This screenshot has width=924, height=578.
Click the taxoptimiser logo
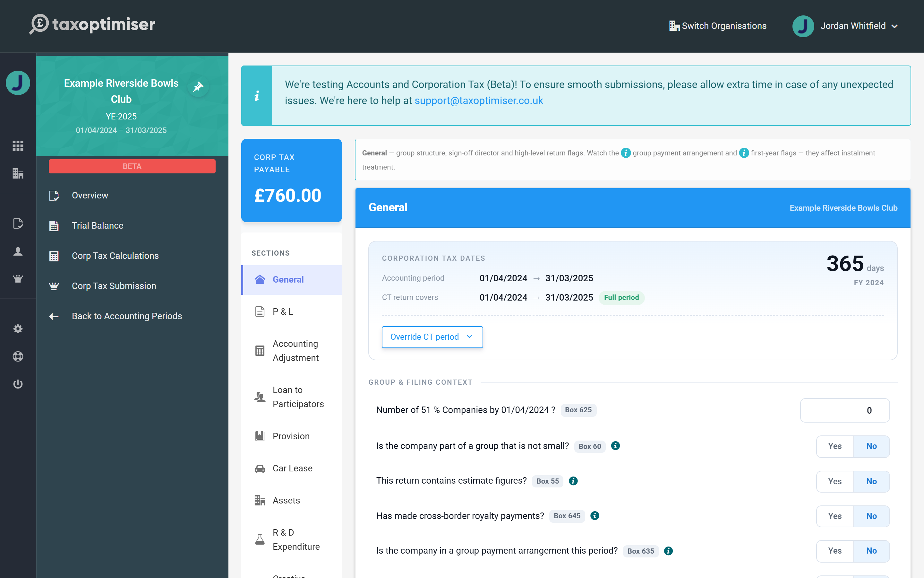pyautogui.click(x=92, y=24)
